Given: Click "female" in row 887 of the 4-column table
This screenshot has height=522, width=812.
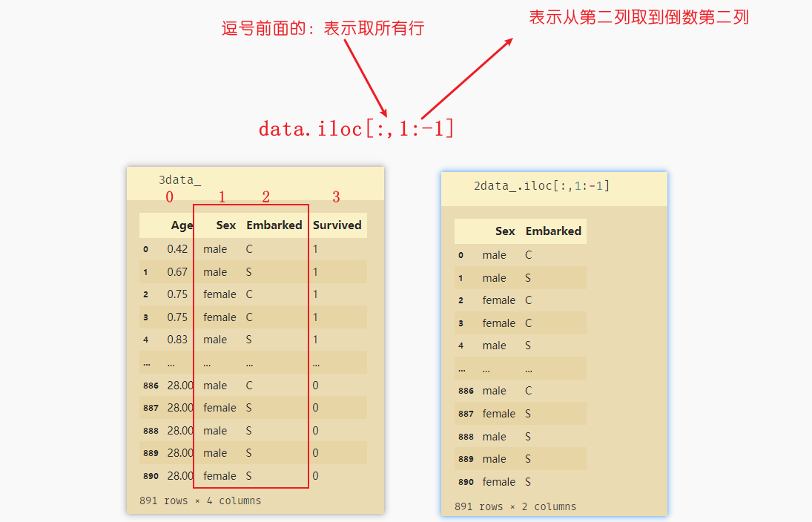Looking at the screenshot, I should pyautogui.click(x=219, y=408).
